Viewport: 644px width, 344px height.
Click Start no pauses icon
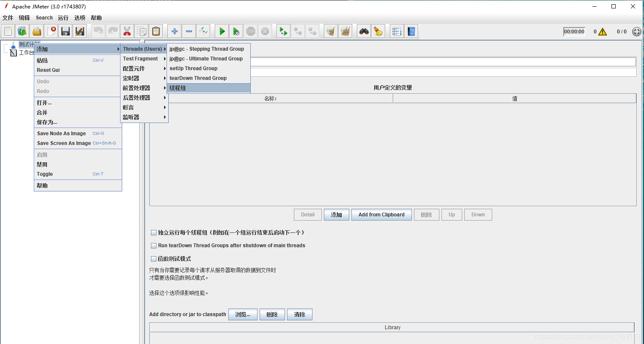(236, 31)
